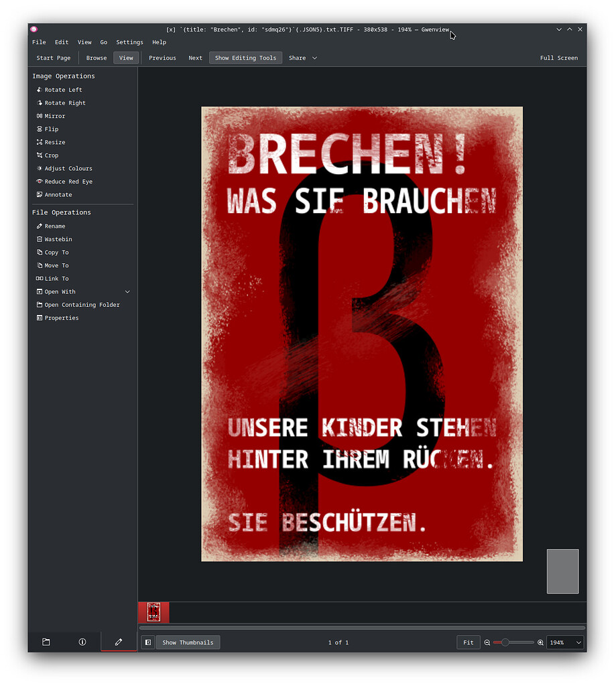Click the Start Page button
This screenshot has width=616, height=686.
54,58
